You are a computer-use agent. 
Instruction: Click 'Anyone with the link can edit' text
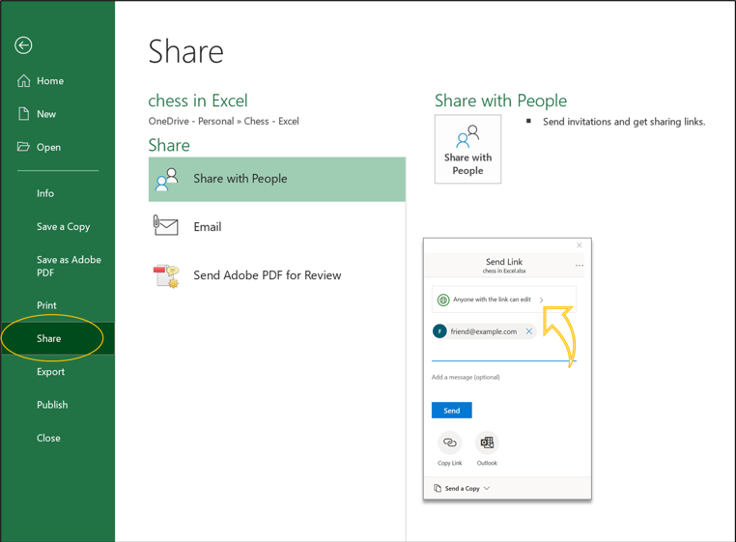491,299
